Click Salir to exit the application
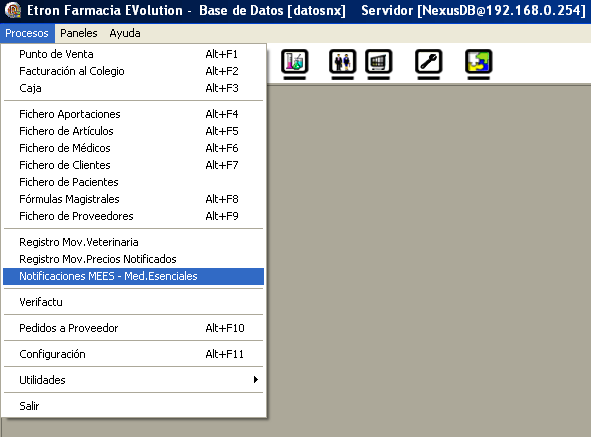Screen dimensions: 591x437 tap(134, 406)
